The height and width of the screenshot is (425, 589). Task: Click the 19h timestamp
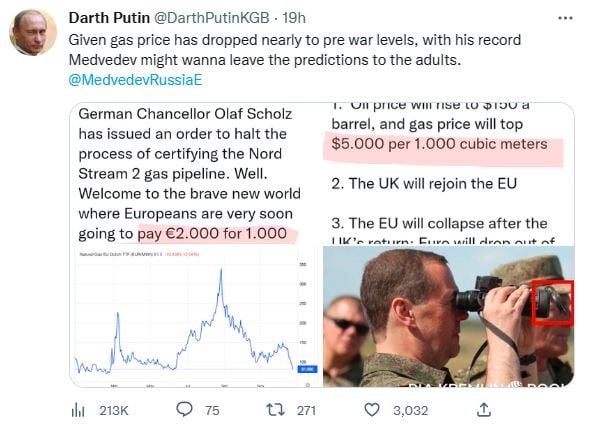click(x=294, y=18)
